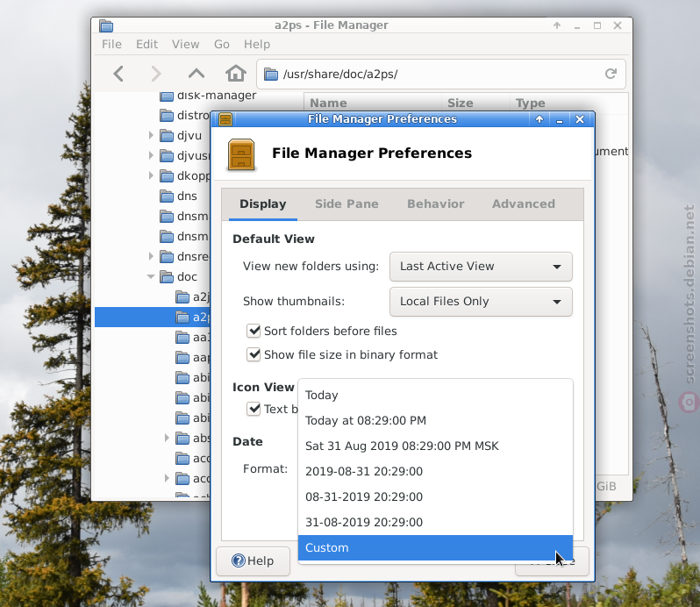Click the disk-manager folder icon
The width and height of the screenshot is (700, 607).
(167, 96)
